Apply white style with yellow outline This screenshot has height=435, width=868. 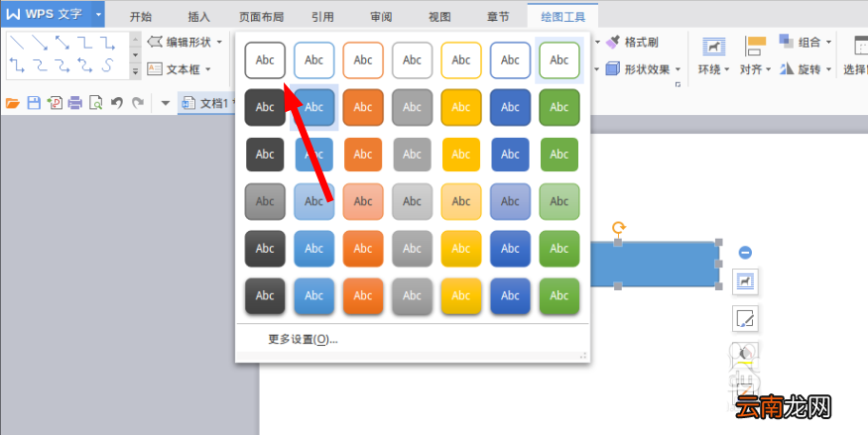tap(461, 59)
